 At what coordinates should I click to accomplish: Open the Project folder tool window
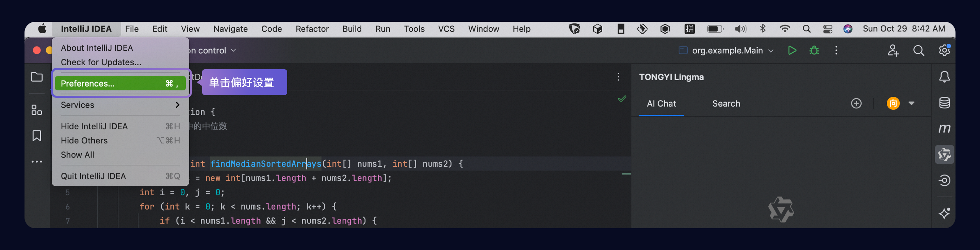tap(36, 77)
